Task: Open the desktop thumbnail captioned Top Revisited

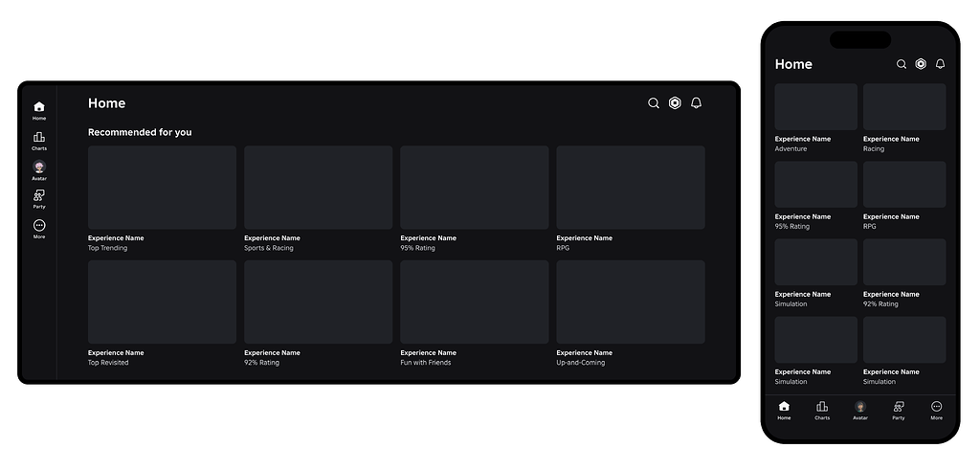Action: (x=162, y=302)
